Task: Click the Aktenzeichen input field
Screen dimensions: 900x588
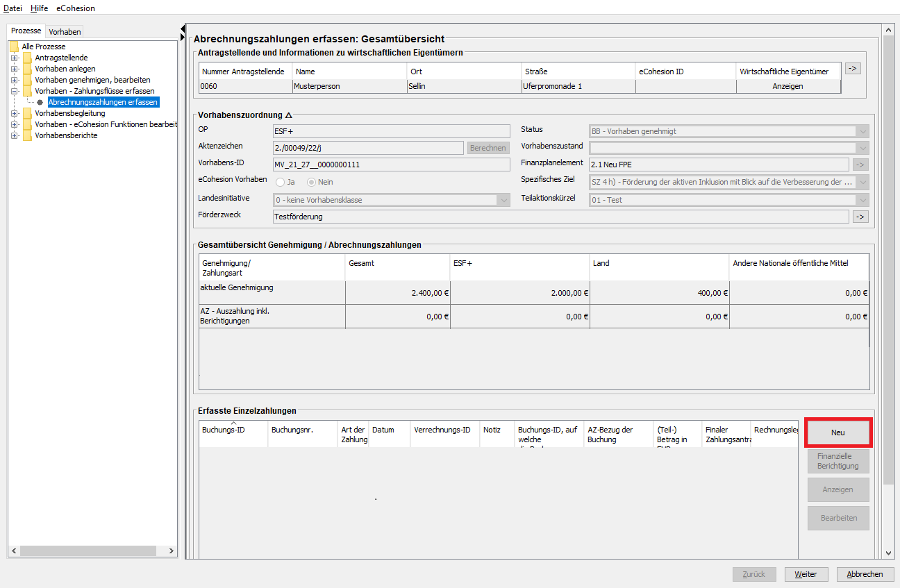Action: [368, 148]
